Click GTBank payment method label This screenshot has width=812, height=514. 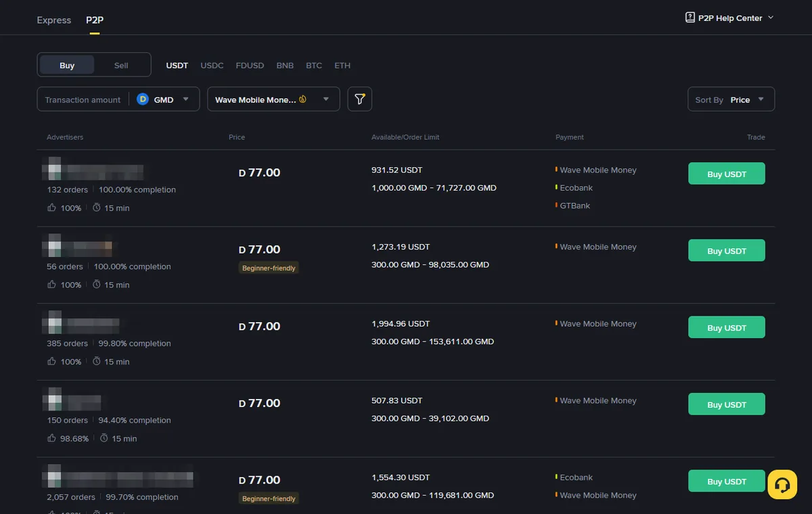[x=574, y=206]
